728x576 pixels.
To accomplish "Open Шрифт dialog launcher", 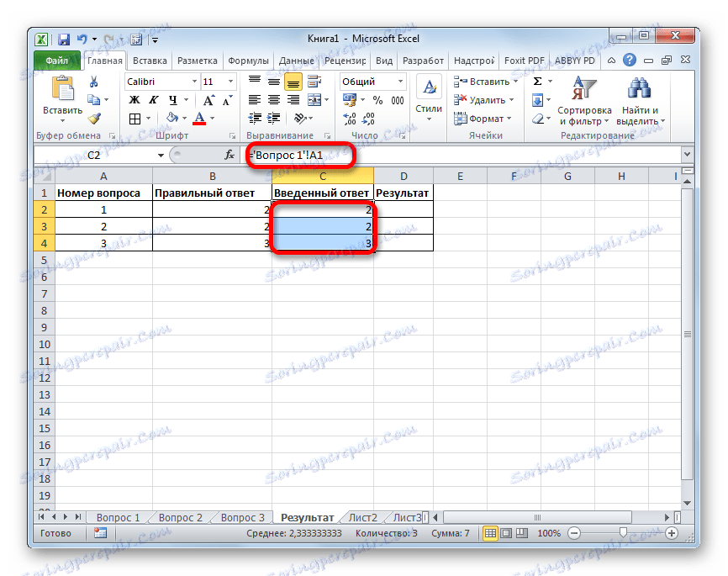I will point(233,136).
